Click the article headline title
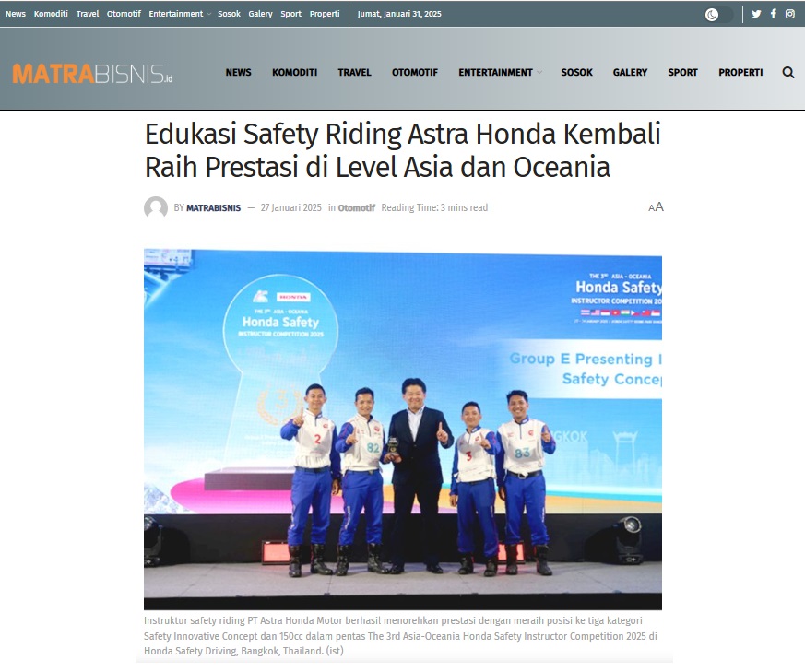 click(x=402, y=150)
